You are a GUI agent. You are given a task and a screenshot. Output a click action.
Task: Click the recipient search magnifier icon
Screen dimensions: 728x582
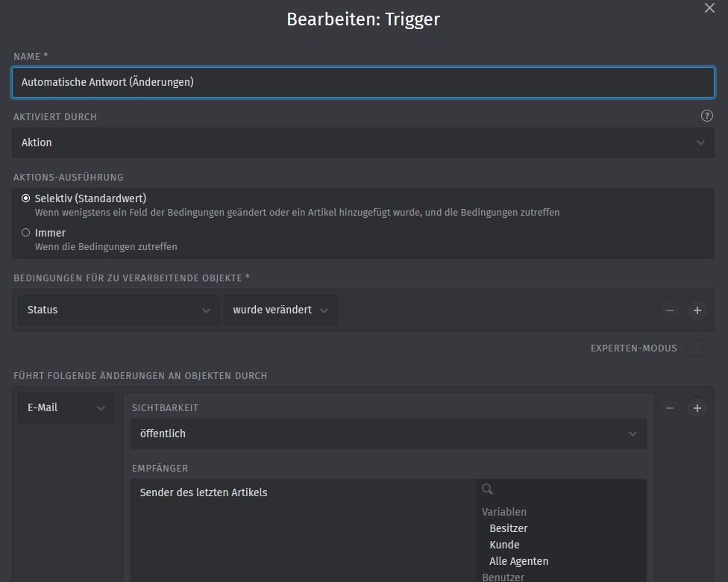point(487,489)
